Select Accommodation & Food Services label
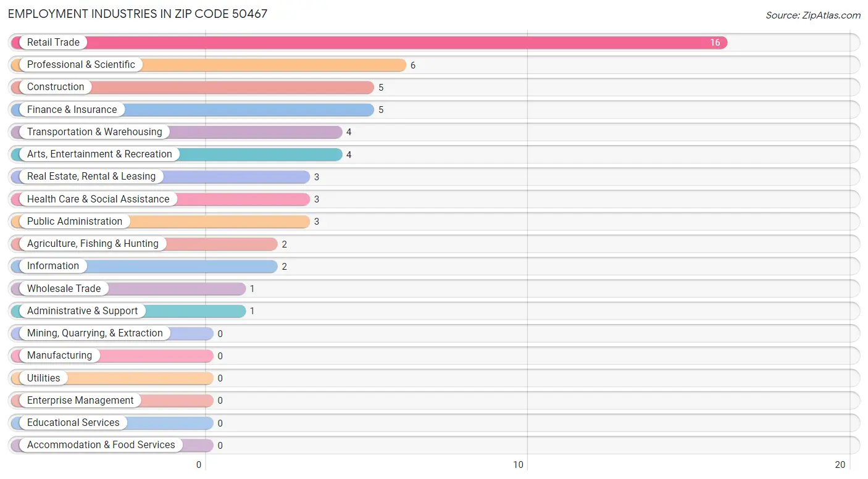Screen dimensions: 868x479 click(101, 445)
